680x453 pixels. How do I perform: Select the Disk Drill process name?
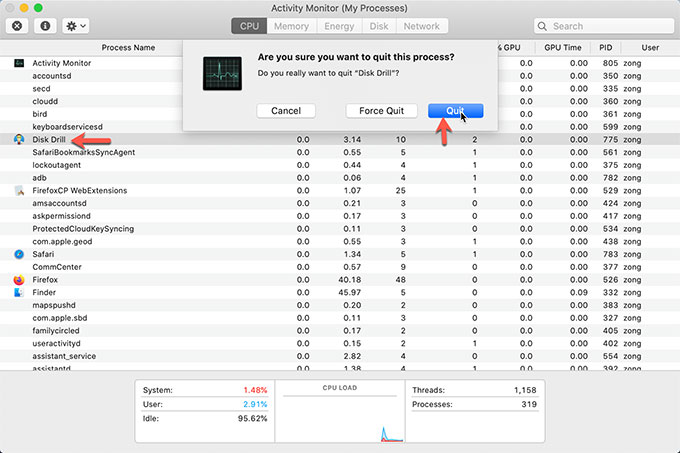point(49,139)
